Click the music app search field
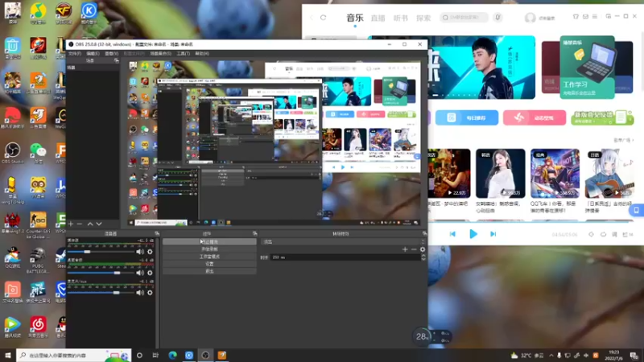The height and width of the screenshot is (362, 644). pyautogui.click(x=464, y=18)
